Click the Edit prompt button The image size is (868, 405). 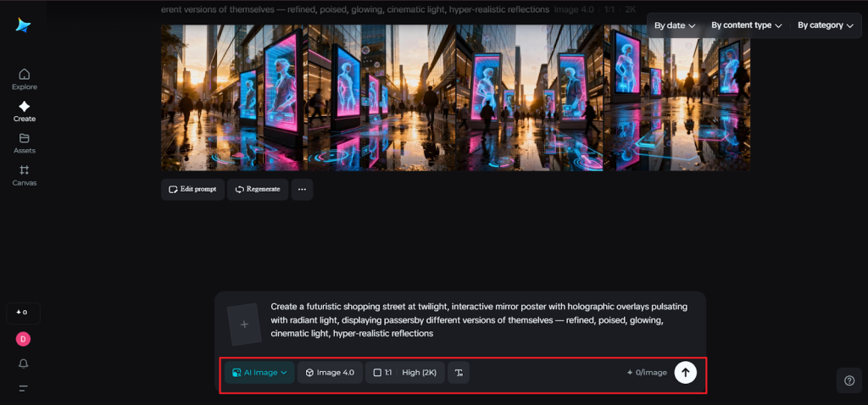click(x=192, y=189)
